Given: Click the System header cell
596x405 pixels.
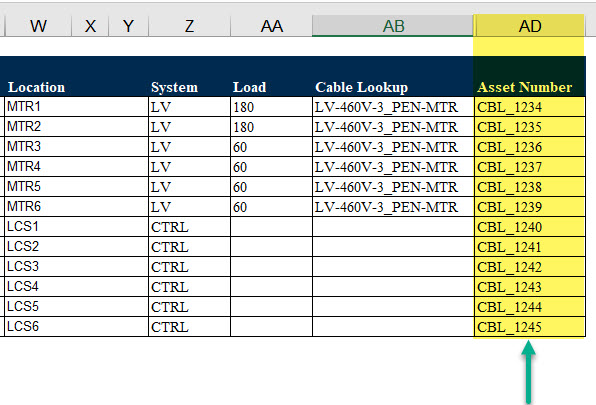Looking at the screenshot, I should pos(189,76).
